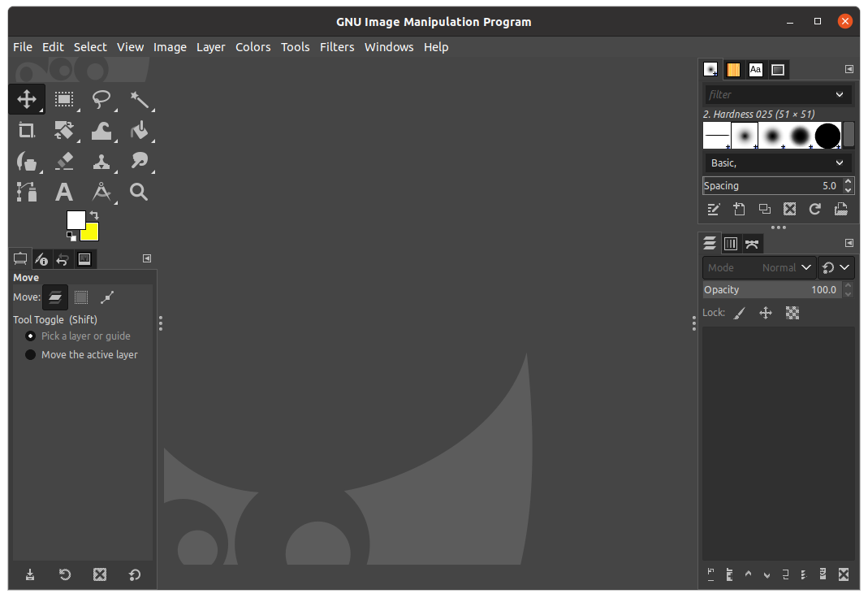Toggle lock pixels brush icon
Image resolution: width=868 pixels, height=598 pixels.
point(740,314)
